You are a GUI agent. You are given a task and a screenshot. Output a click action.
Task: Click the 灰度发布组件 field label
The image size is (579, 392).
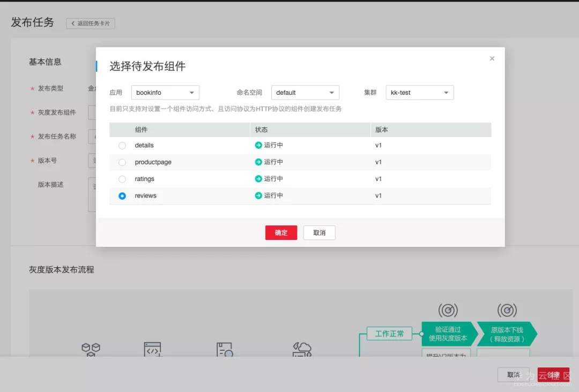tap(57, 112)
